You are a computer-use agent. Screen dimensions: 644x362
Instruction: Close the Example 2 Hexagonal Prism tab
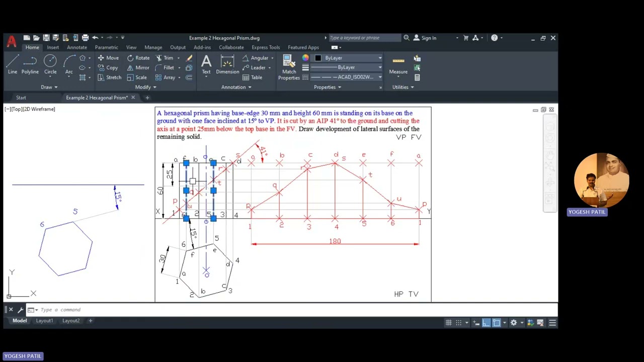click(x=133, y=98)
